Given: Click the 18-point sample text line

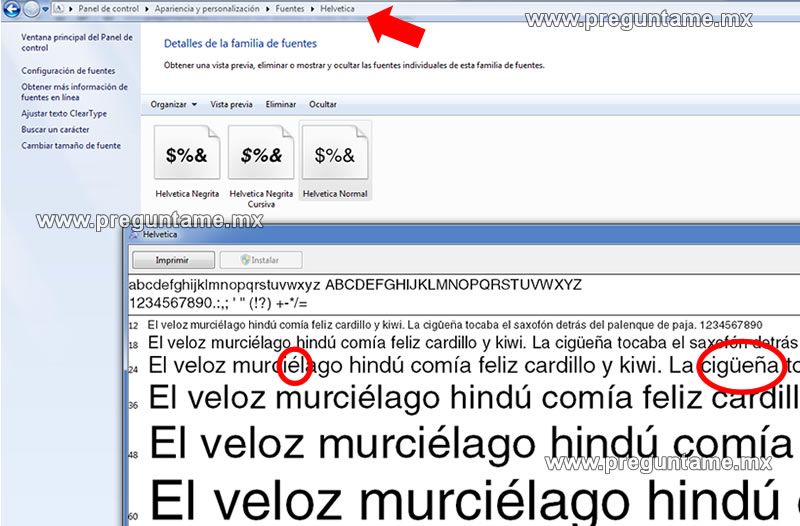Looking at the screenshot, I should click(473, 342).
